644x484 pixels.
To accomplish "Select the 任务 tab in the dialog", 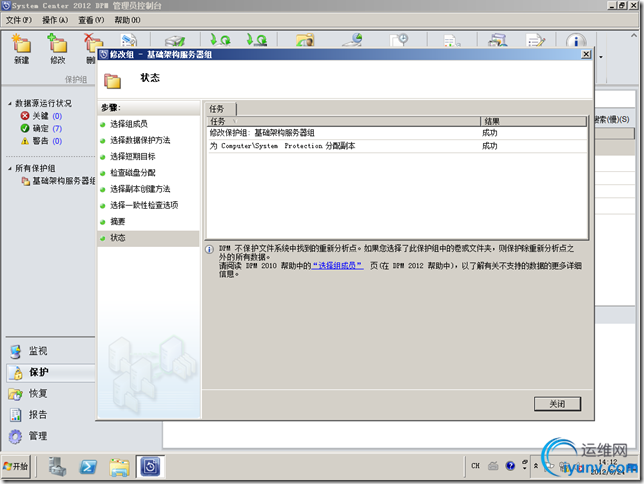I will 220,109.
